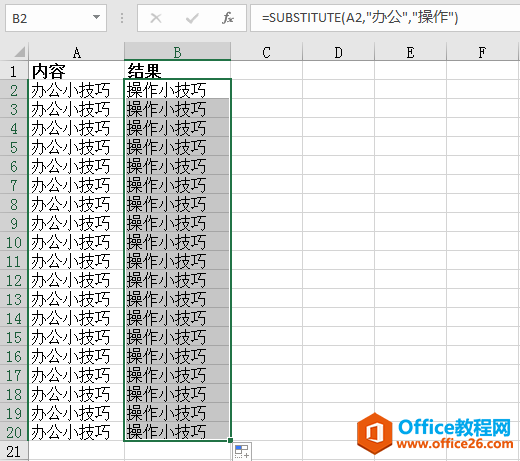Select row 21 header
This screenshot has height=461, width=520.
pos(14,451)
